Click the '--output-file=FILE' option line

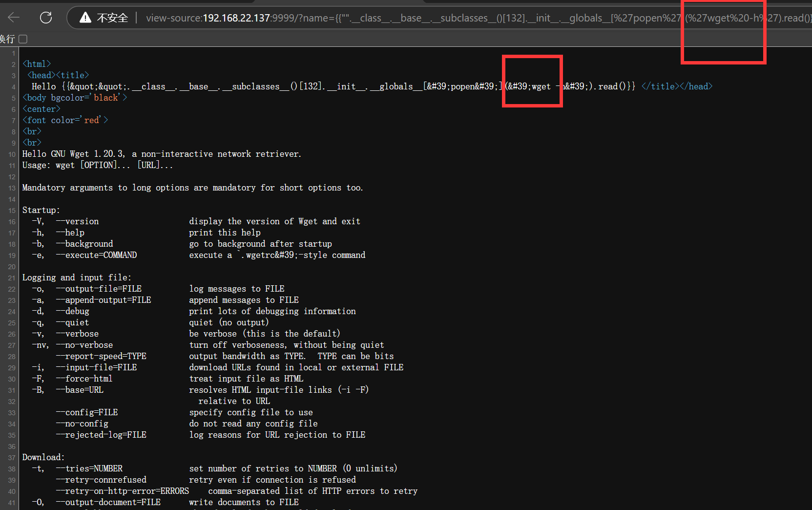pyautogui.click(x=158, y=289)
